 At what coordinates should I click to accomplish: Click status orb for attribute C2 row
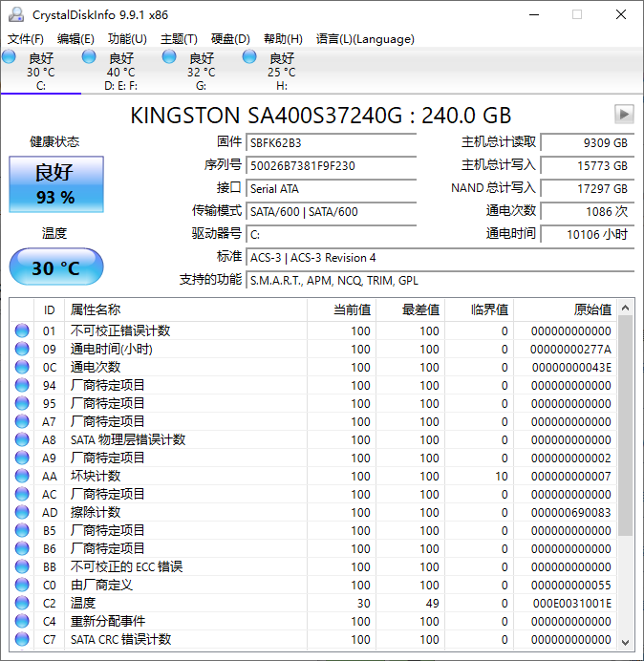pyautogui.click(x=22, y=603)
